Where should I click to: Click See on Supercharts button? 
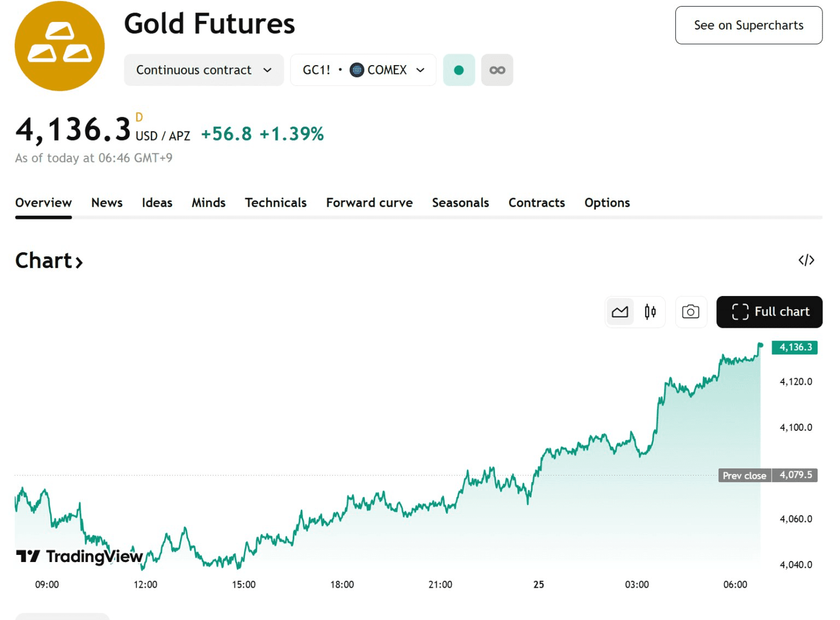click(748, 25)
